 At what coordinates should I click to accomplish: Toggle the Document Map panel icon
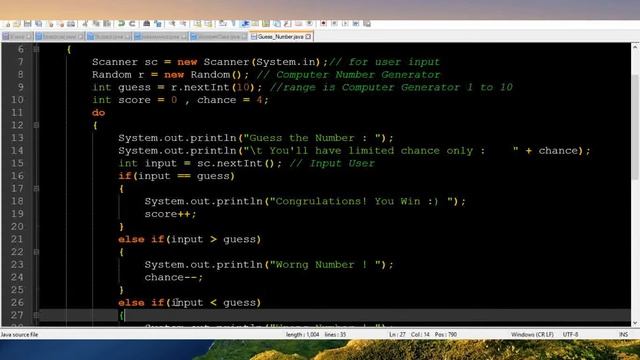[265, 24]
